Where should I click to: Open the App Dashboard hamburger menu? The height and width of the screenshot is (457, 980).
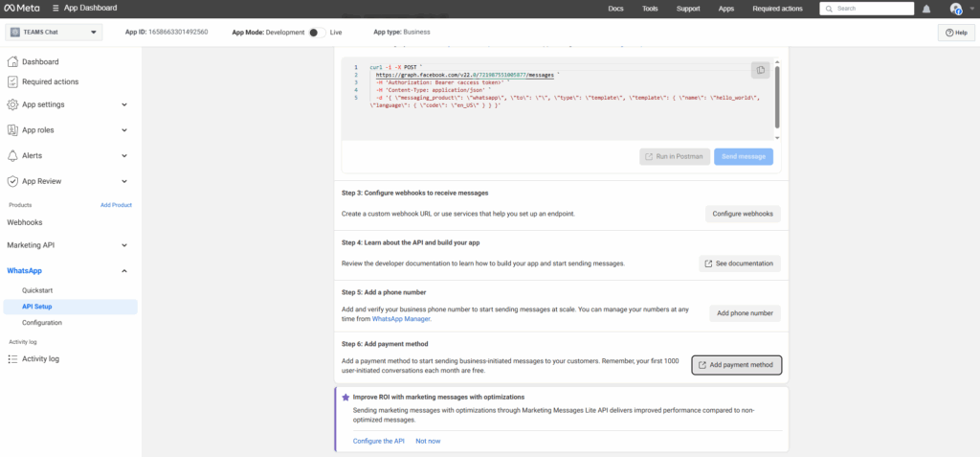[x=56, y=8]
